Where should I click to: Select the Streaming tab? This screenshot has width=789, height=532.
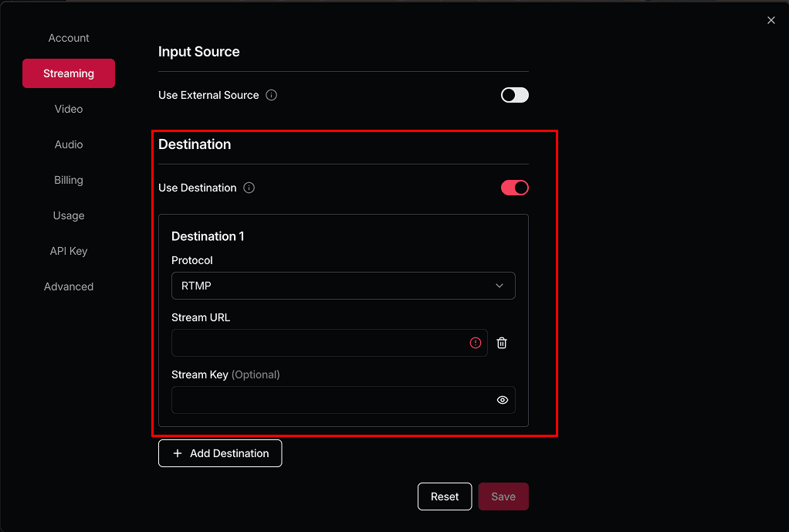point(69,73)
